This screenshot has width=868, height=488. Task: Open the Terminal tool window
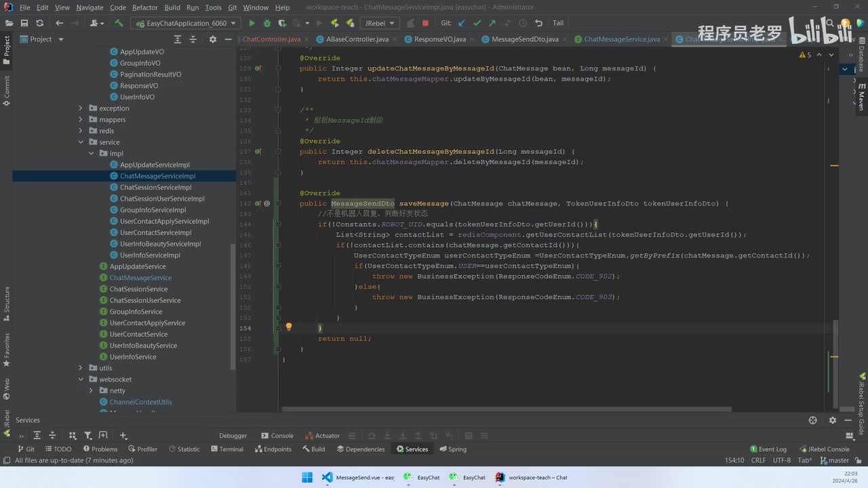(x=226, y=449)
